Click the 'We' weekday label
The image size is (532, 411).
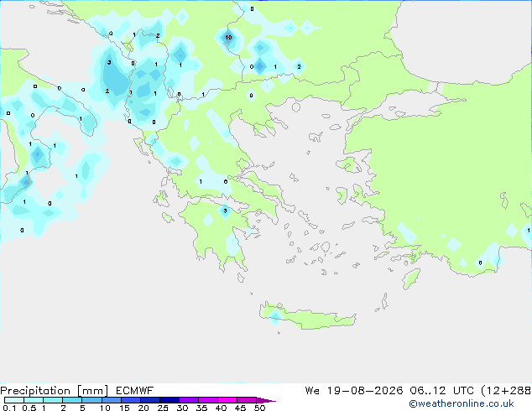pyautogui.click(x=312, y=391)
